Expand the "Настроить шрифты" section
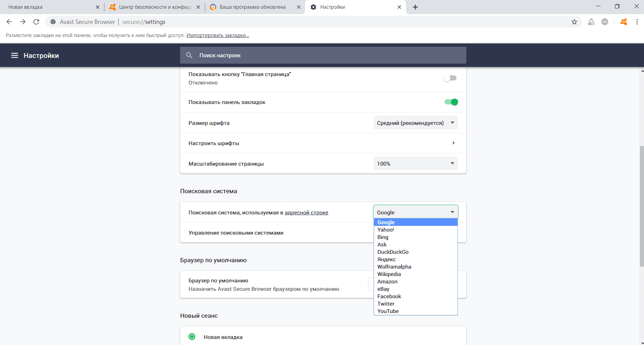The image size is (644, 345). click(x=453, y=143)
